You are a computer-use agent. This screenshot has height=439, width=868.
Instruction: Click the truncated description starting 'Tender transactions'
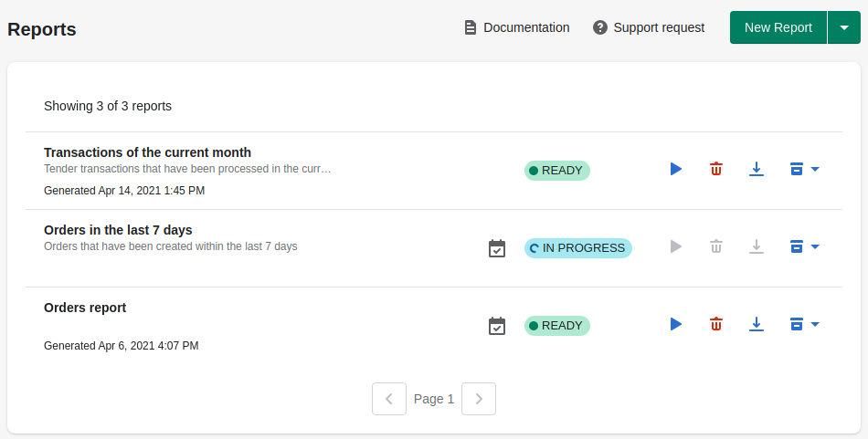187,169
